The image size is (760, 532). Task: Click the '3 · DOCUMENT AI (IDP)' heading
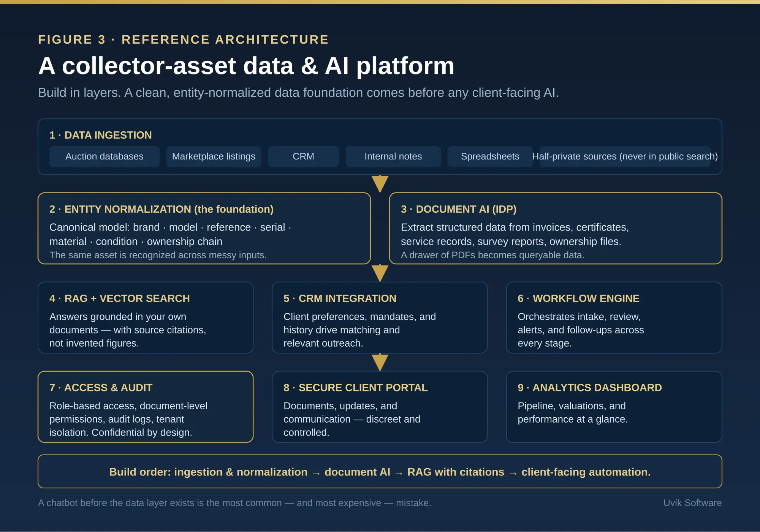(x=459, y=209)
